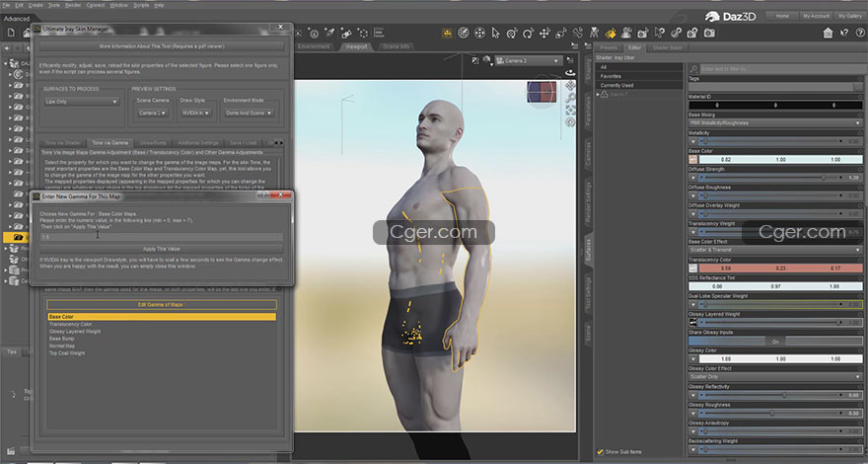
Task: Click the My Gallery button
Action: (849, 16)
